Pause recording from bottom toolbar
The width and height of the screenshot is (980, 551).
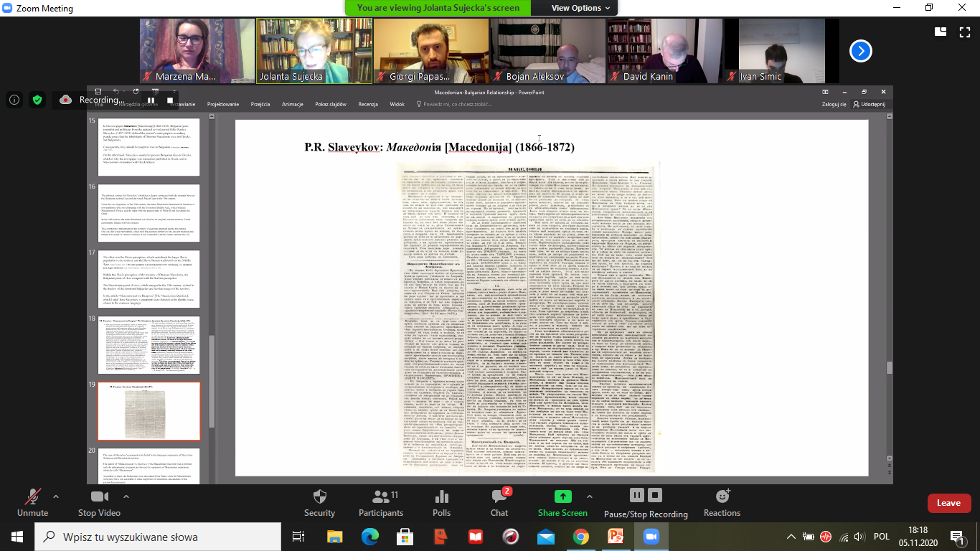(636, 495)
